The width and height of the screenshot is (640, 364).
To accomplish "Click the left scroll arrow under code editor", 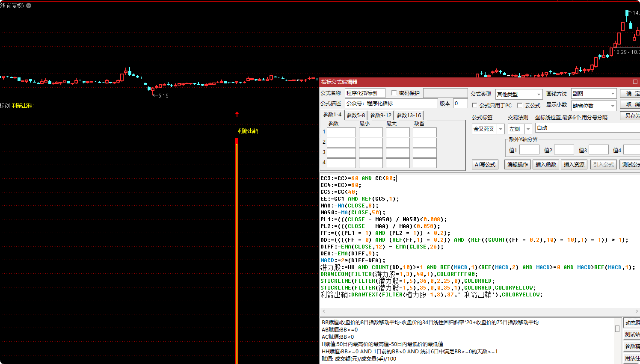I will pyautogui.click(x=324, y=311).
